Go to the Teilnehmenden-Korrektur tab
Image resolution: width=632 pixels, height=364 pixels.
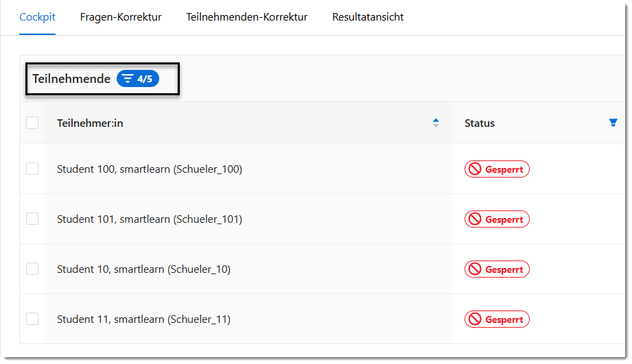pos(247,17)
